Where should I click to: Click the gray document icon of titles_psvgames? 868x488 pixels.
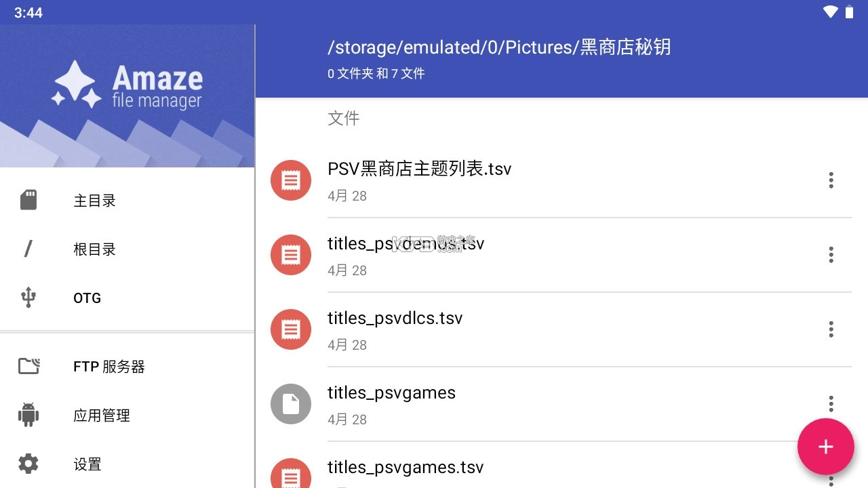click(x=290, y=404)
